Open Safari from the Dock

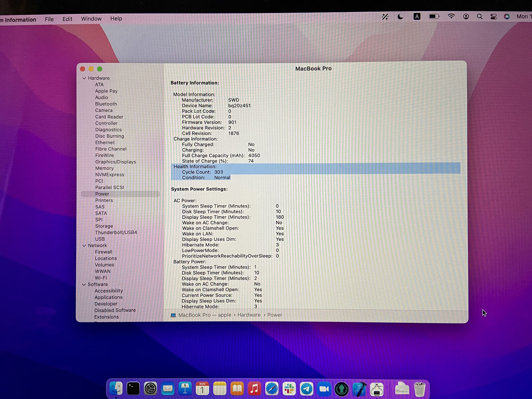point(272,388)
